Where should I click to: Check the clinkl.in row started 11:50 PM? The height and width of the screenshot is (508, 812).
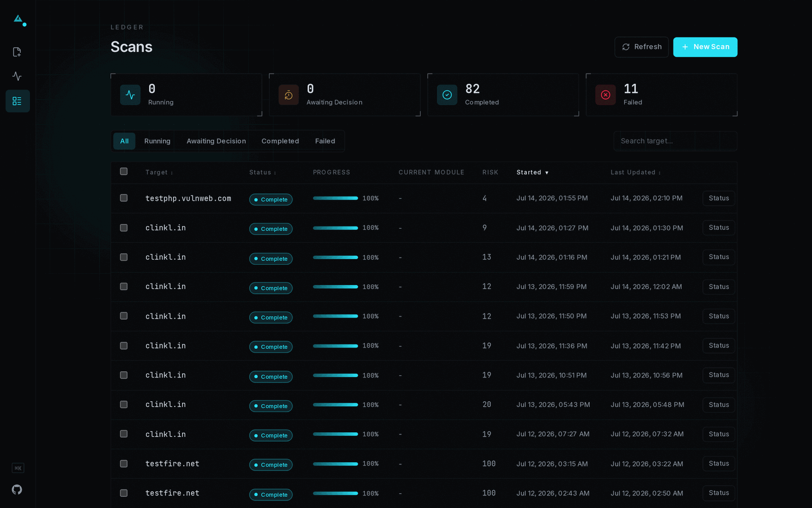coord(124,316)
